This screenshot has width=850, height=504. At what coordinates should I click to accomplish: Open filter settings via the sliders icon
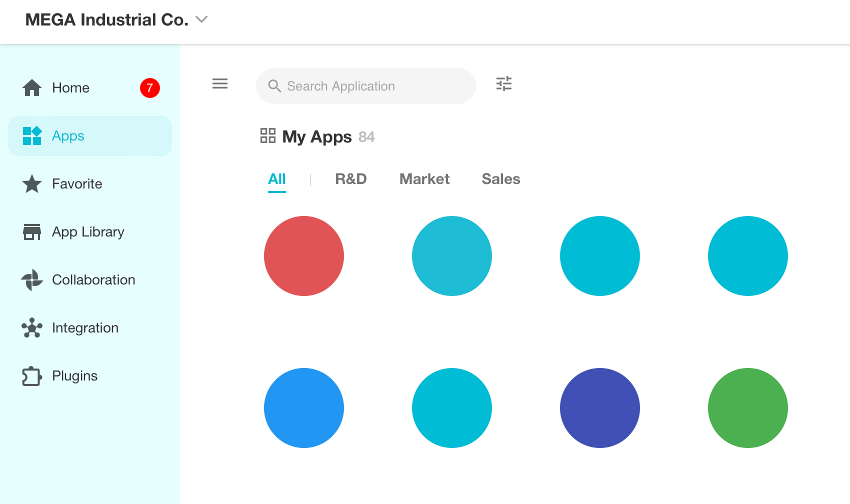[504, 83]
